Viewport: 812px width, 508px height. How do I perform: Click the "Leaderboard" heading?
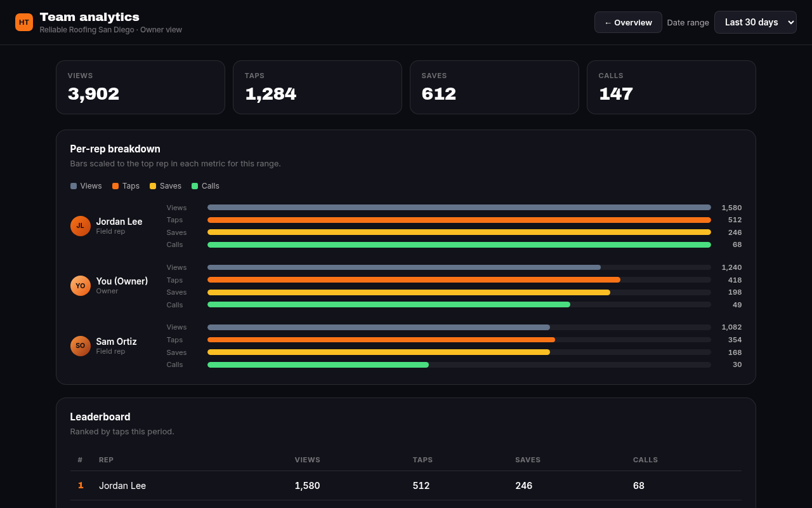100,417
